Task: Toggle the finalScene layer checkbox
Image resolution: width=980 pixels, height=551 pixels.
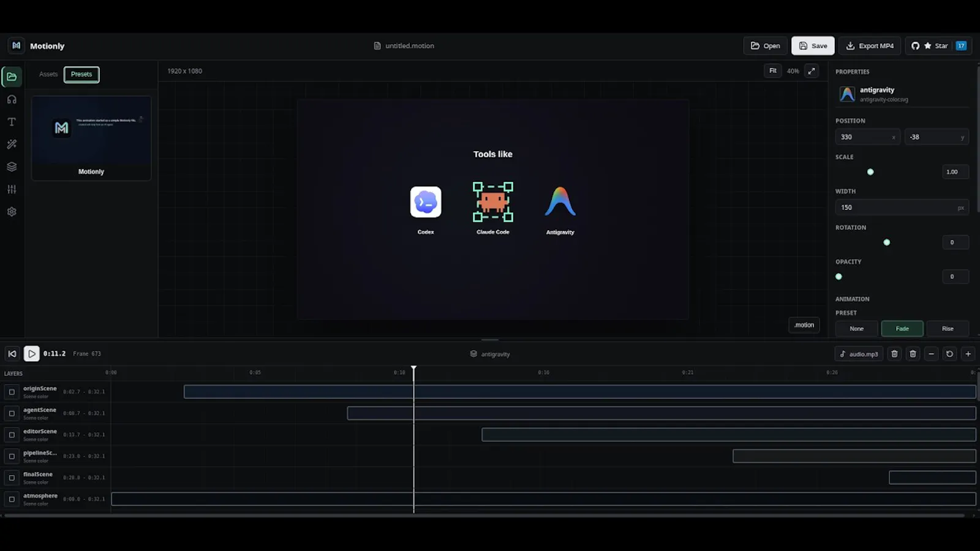Action: point(12,478)
